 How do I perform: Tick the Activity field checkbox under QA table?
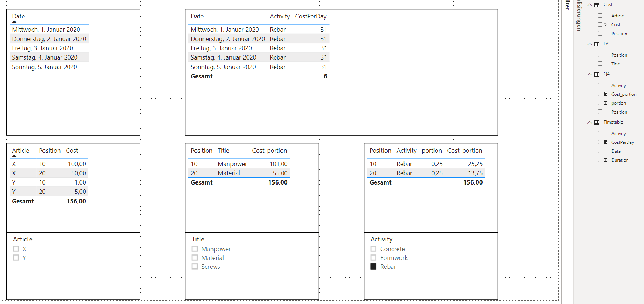600,85
